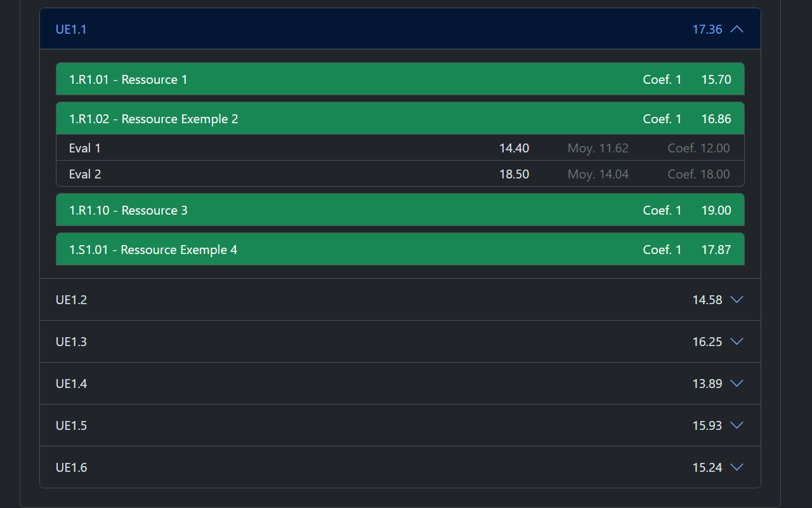Open the UE1.6 accordion section
Image resolution: width=812 pixels, height=508 pixels.
click(x=381, y=467)
